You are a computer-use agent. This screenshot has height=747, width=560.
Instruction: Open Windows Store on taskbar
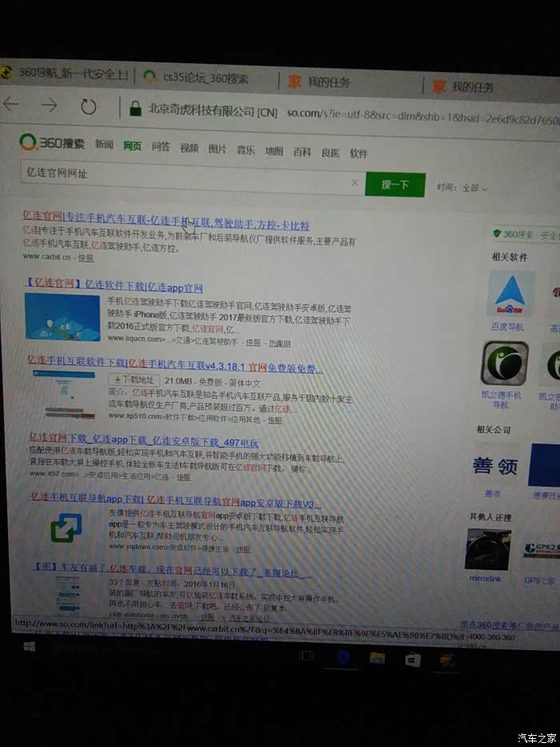413,661
